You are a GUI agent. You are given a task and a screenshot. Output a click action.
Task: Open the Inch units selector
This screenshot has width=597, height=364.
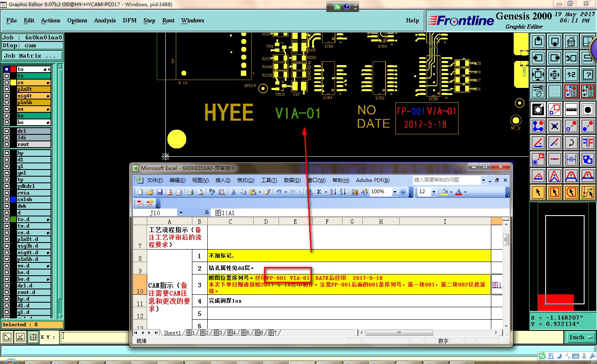point(581,337)
